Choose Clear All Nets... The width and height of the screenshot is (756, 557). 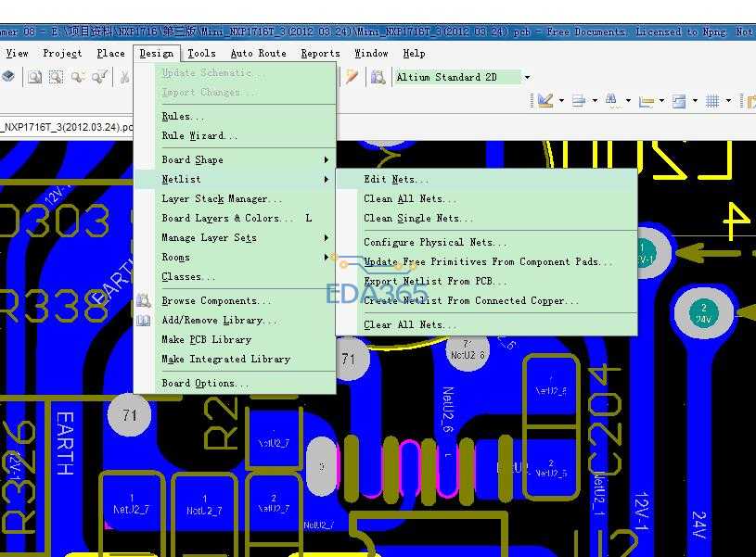(x=486, y=324)
